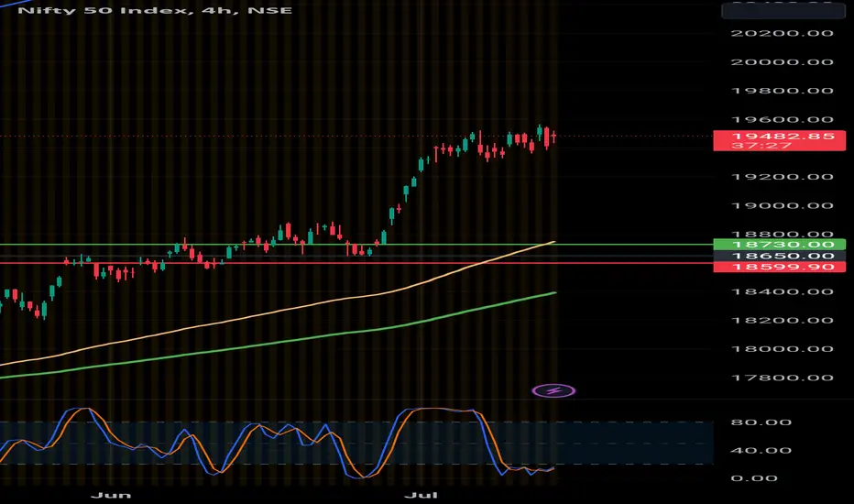The image size is (854, 504).
Task: Select the 19482.85 current price label
Action: [x=783, y=137]
